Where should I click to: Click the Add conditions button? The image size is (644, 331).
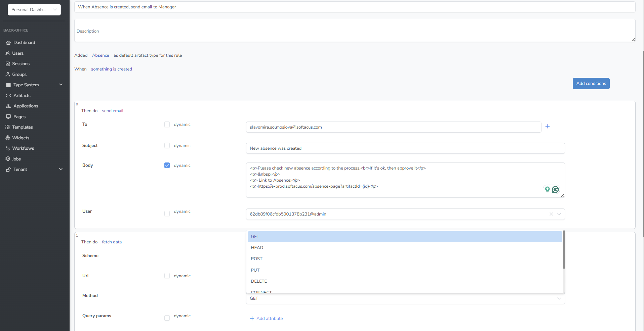click(x=591, y=83)
